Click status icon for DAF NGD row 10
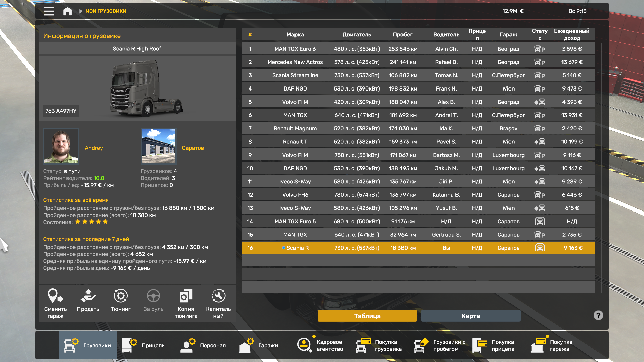This screenshot has width=644, height=362. coord(540,168)
